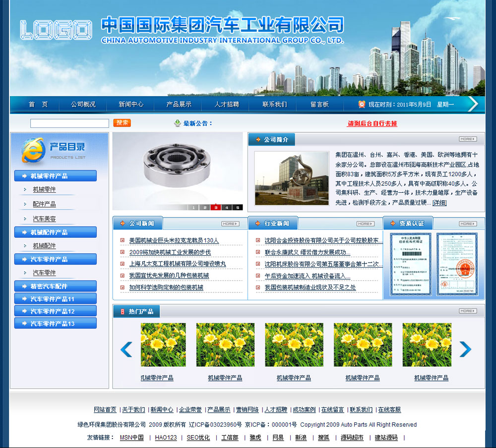Expand 机械配件产品 category
The height and width of the screenshot is (448, 496).
point(56,232)
